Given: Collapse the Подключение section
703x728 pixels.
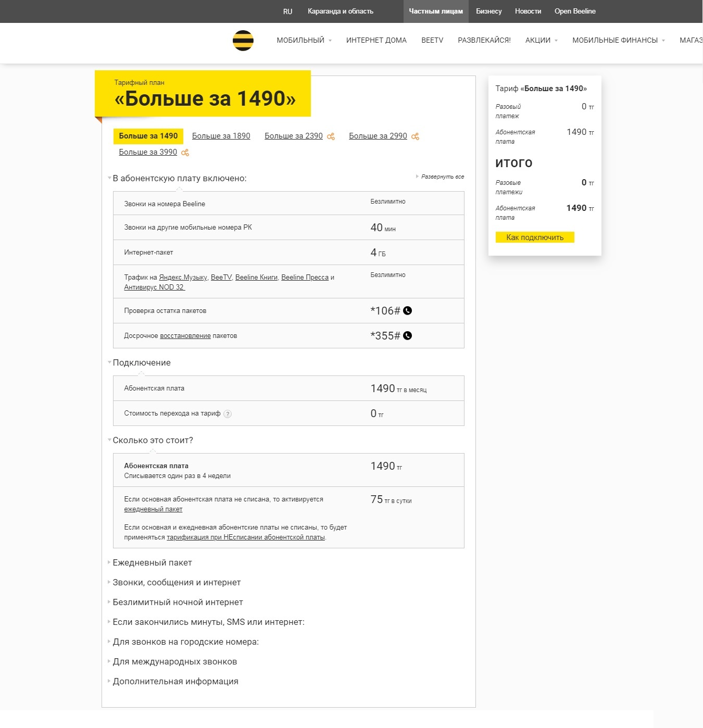Looking at the screenshot, I should click(x=141, y=362).
